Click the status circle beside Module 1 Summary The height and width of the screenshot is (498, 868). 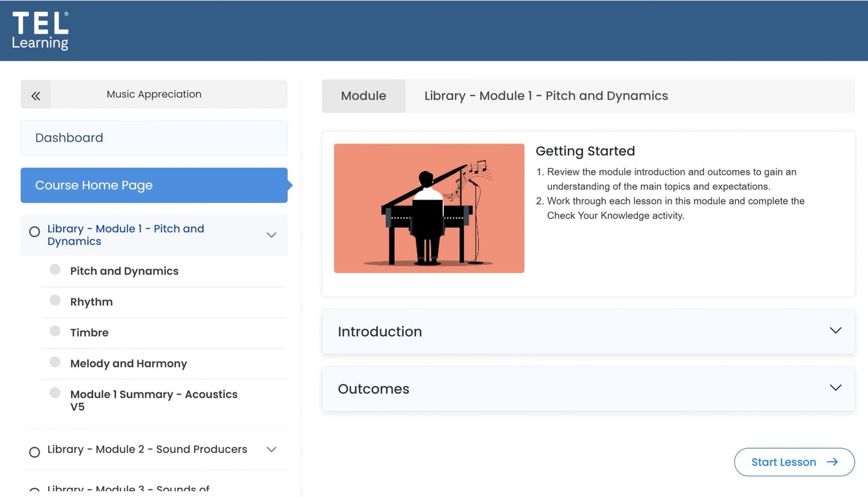pyautogui.click(x=55, y=393)
